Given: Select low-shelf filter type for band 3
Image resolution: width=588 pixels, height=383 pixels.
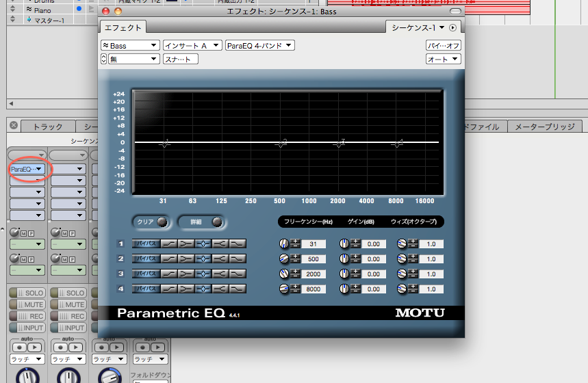Looking at the screenshot, I should click(x=169, y=274).
